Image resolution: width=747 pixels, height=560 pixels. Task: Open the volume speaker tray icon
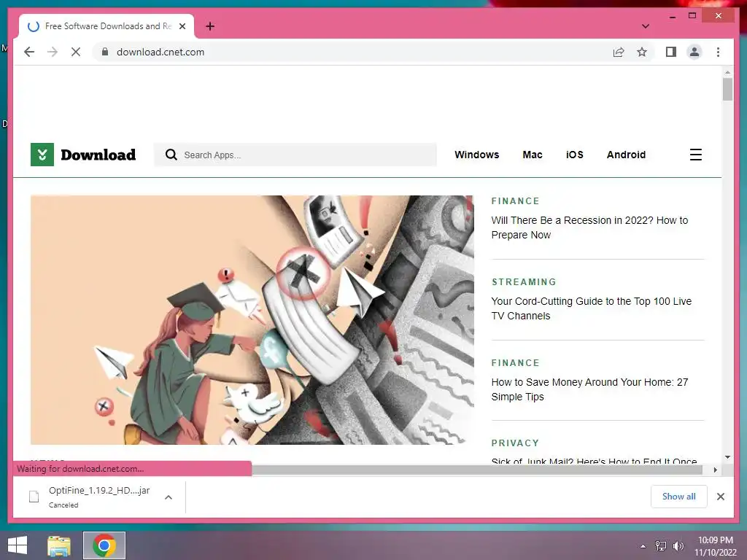tap(678, 545)
